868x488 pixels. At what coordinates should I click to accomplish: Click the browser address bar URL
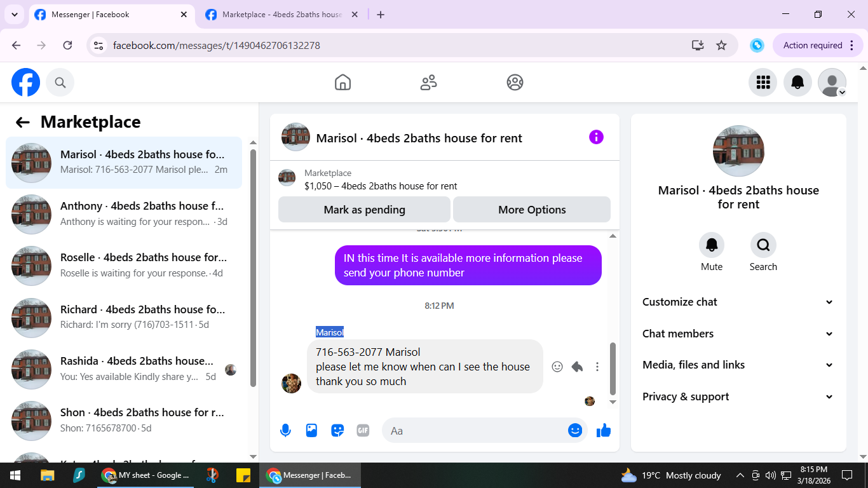click(x=216, y=45)
